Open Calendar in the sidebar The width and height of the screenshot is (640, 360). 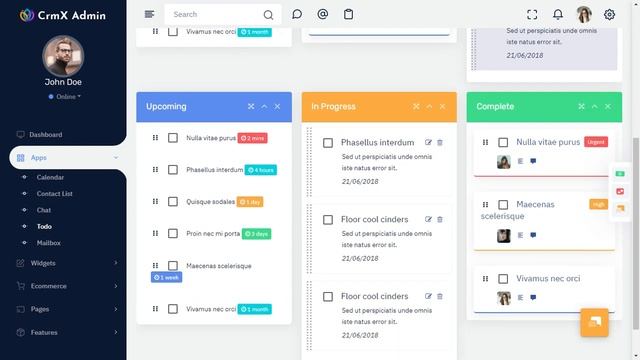[50, 177]
